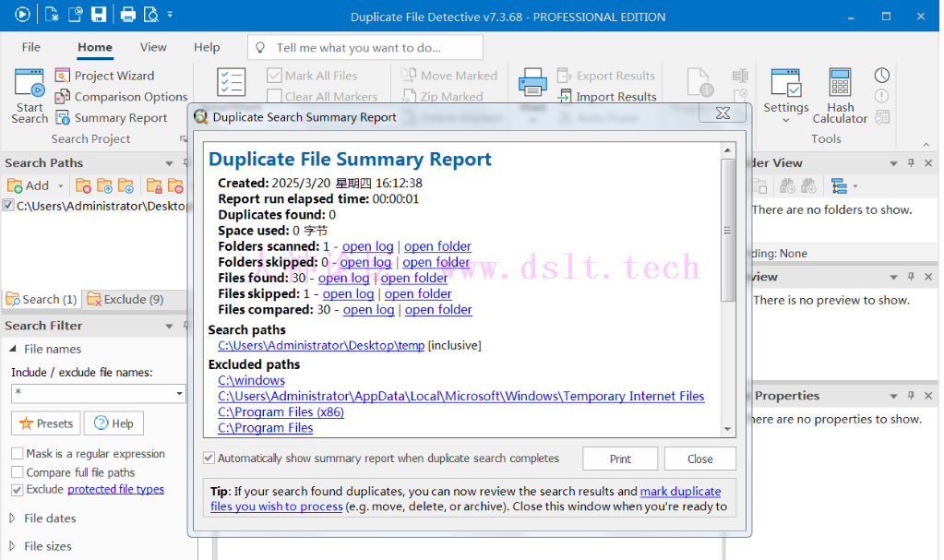Click the open project icon in the title bar
The width and height of the screenshot is (944, 560).
tap(76, 15)
